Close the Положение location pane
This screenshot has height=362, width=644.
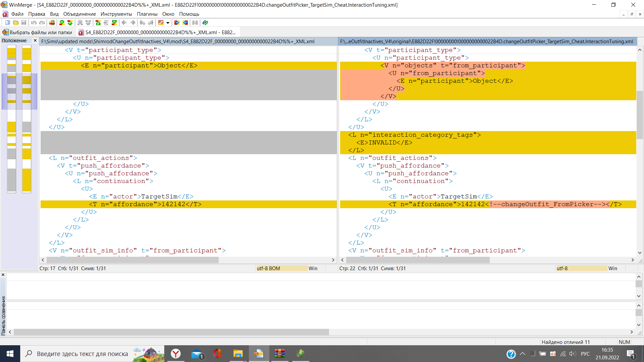[35, 41]
